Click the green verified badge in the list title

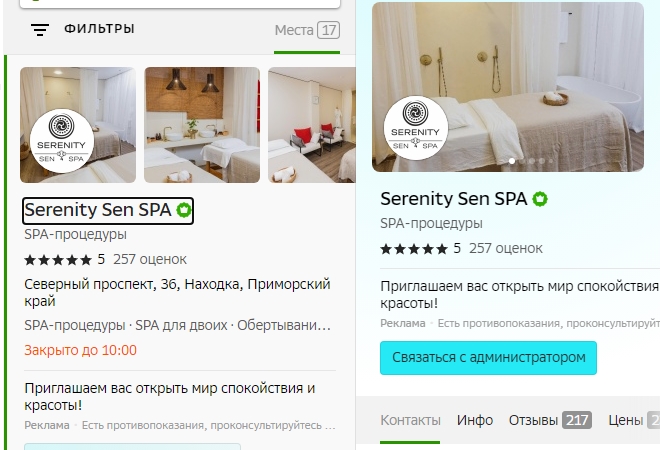184,210
